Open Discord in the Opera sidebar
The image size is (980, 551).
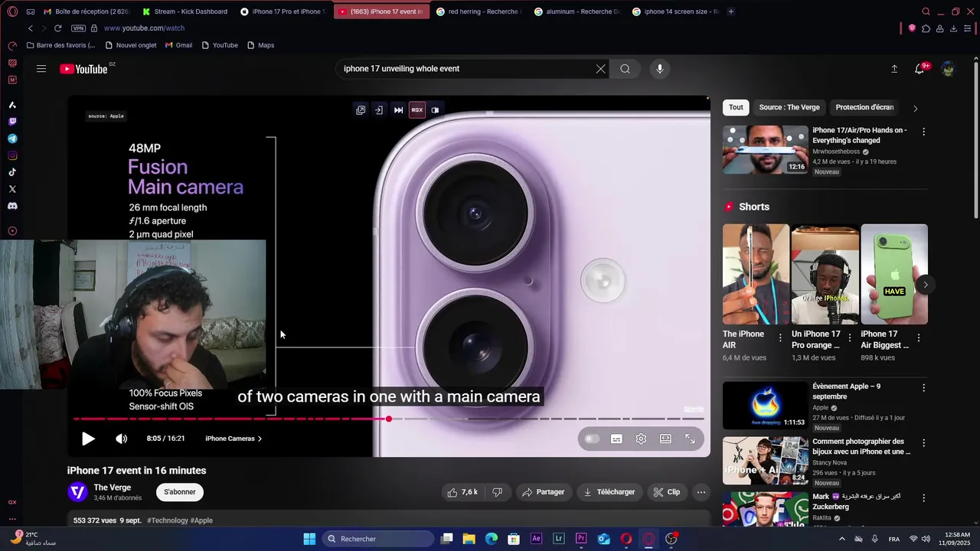click(x=12, y=206)
